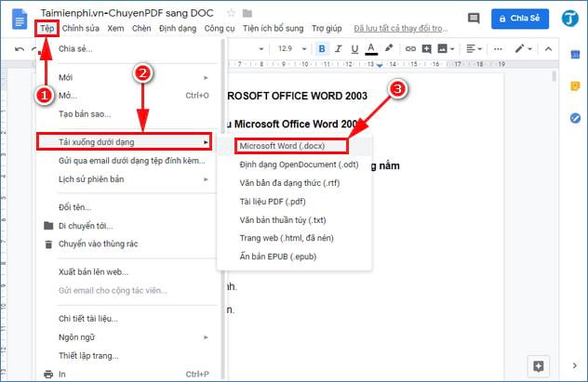This screenshot has width=588, height=382.
Task: Open font size 12.9 dropdown
Action: click(x=292, y=48)
